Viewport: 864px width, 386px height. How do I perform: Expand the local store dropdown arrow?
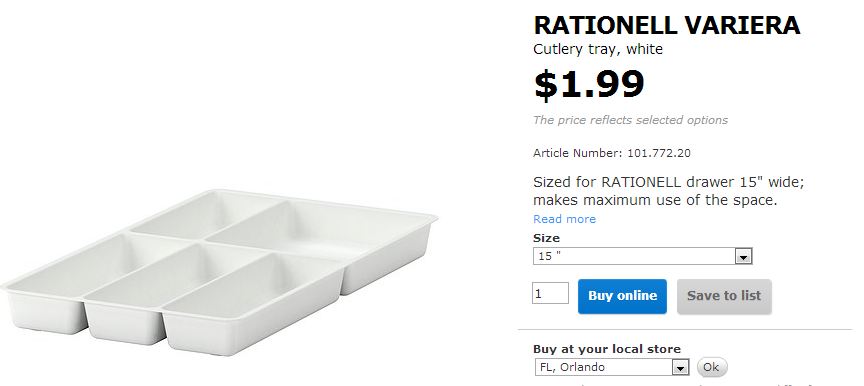click(x=681, y=367)
